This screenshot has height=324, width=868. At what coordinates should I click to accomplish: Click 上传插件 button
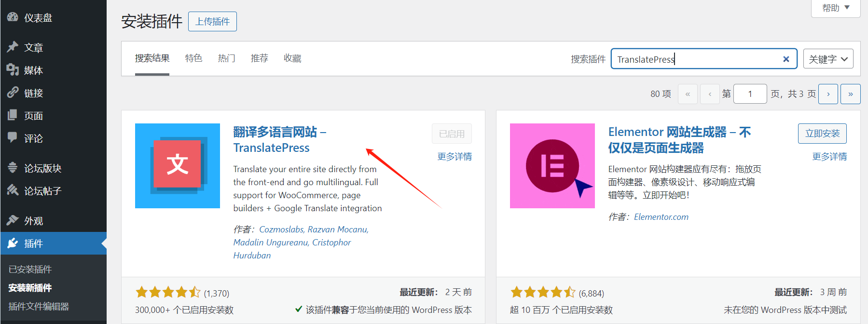pos(212,21)
